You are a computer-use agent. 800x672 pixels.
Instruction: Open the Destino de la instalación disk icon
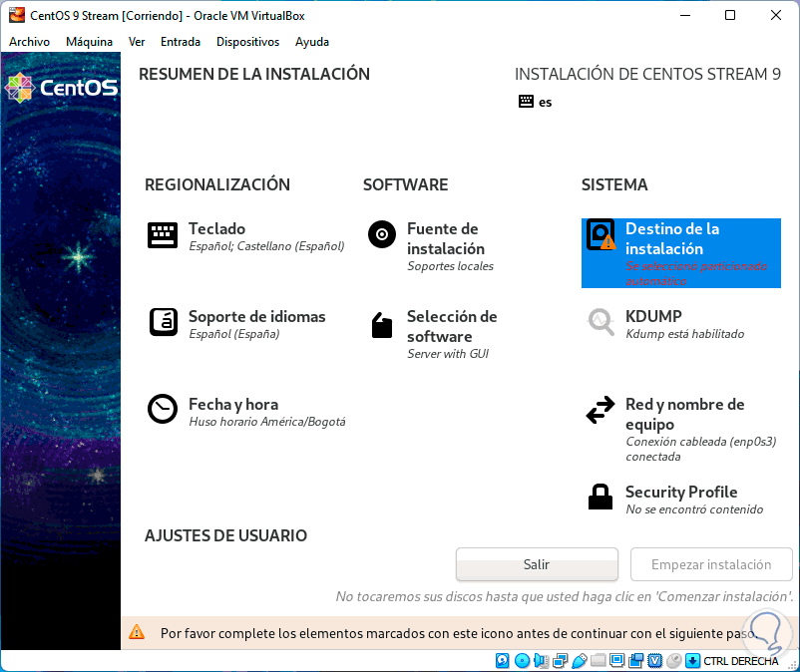pyautogui.click(x=600, y=234)
